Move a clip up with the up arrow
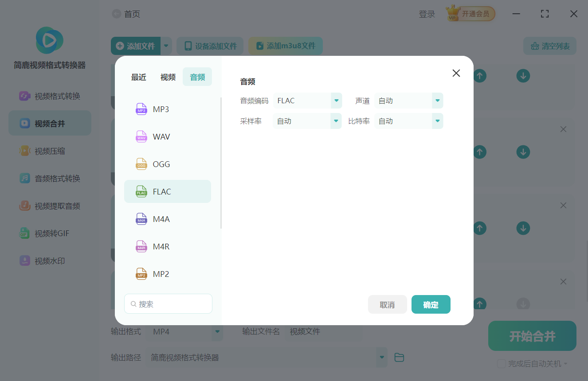 (480, 152)
